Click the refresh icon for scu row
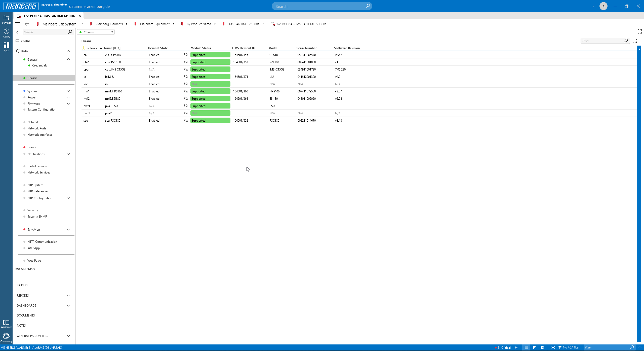 pyautogui.click(x=186, y=120)
